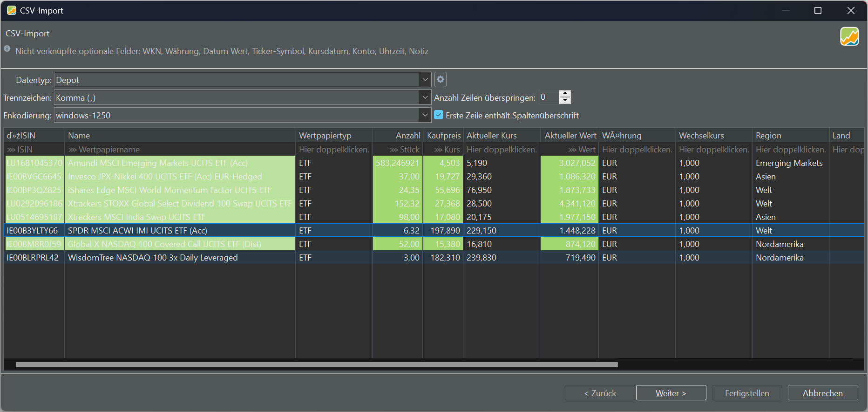Click the WÃ¤hrung column header

pos(637,135)
